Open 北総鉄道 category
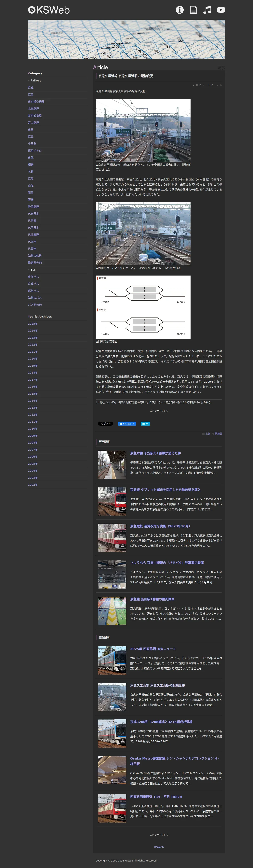 [x=33, y=108]
